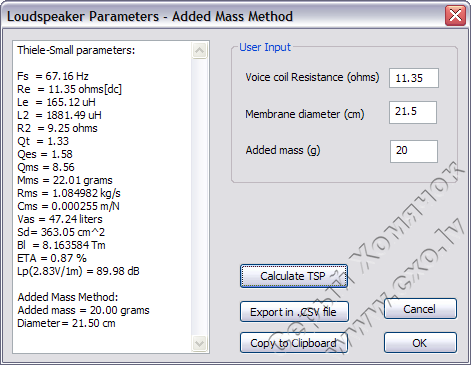
Task: Click the Thiele-Small parameters heading text
Action: coord(76,50)
